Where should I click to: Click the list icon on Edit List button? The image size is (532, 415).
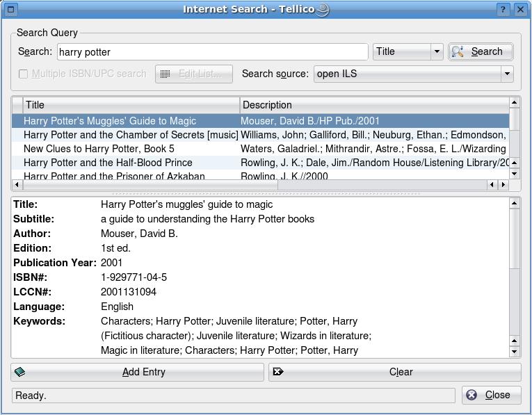click(166, 74)
